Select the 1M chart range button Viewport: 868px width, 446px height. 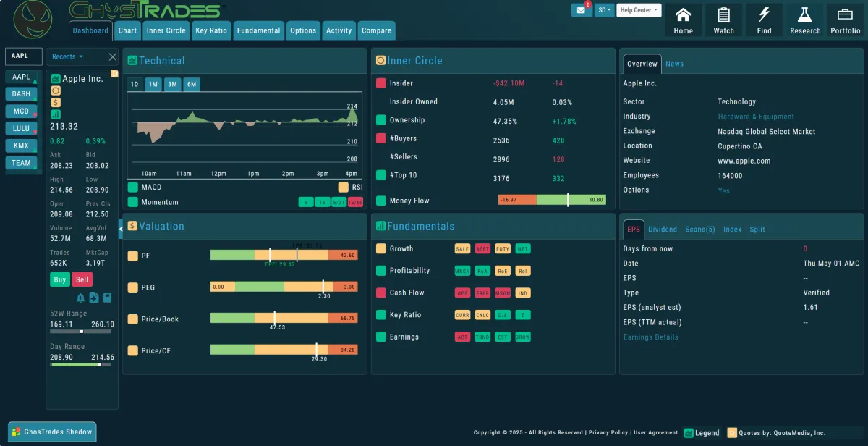[153, 85]
